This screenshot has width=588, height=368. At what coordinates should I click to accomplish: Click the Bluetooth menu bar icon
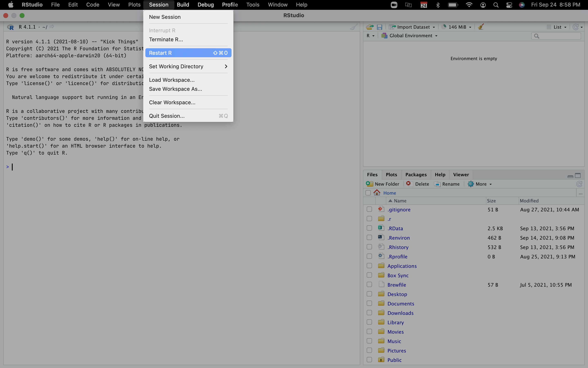point(438,5)
